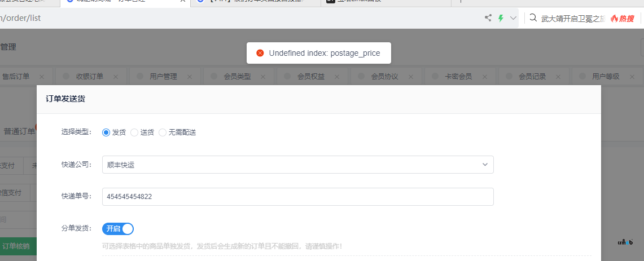This screenshot has width=644, height=261.
Task: Close the 收银订单 tab
Action: coord(116,77)
